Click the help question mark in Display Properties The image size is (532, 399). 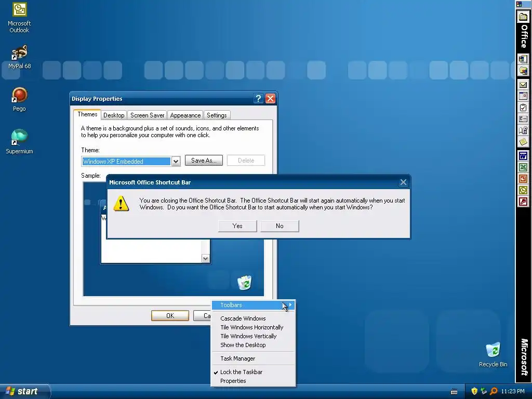coord(258,99)
